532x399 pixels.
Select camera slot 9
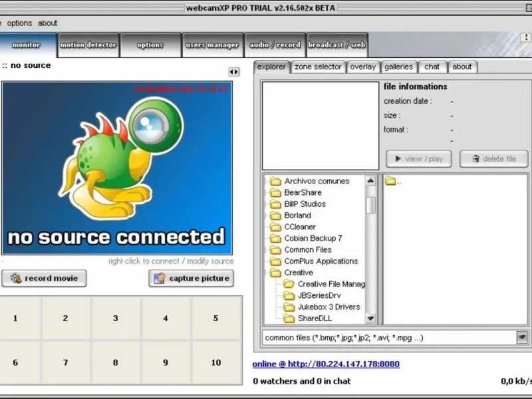166,362
